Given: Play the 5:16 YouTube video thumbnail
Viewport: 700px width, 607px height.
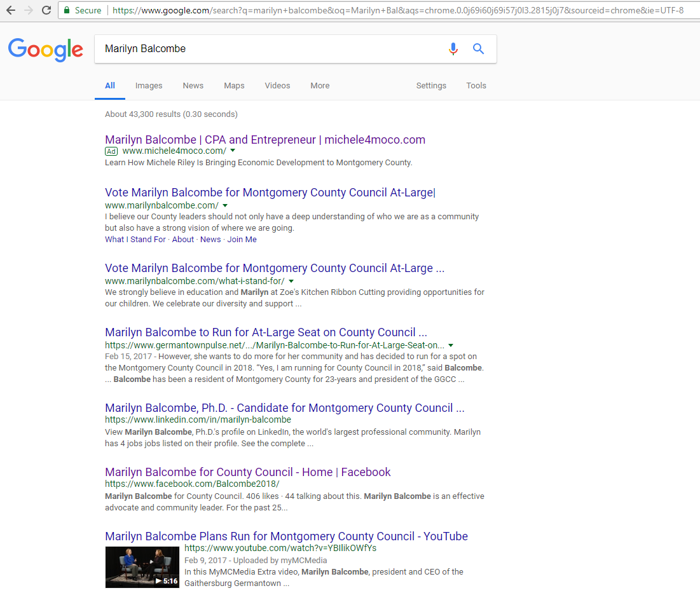Looking at the screenshot, I should [x=142, y=568].
